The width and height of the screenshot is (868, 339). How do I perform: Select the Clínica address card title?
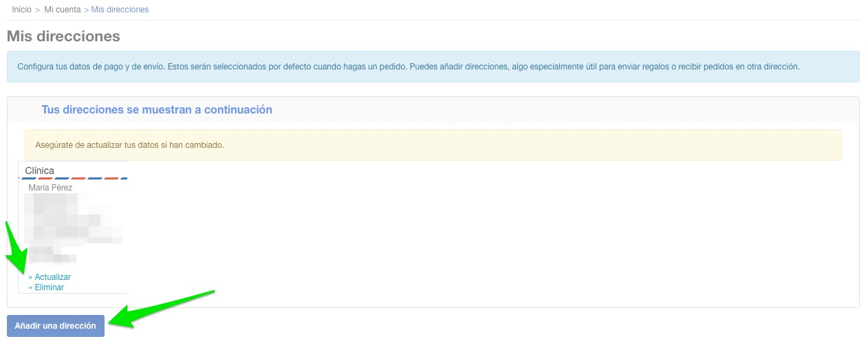[x=39, y=171]
